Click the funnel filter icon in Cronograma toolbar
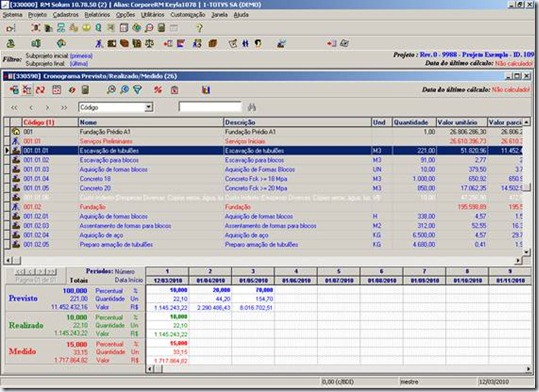The width and height of the screenshot is (539, 392). 138,90
